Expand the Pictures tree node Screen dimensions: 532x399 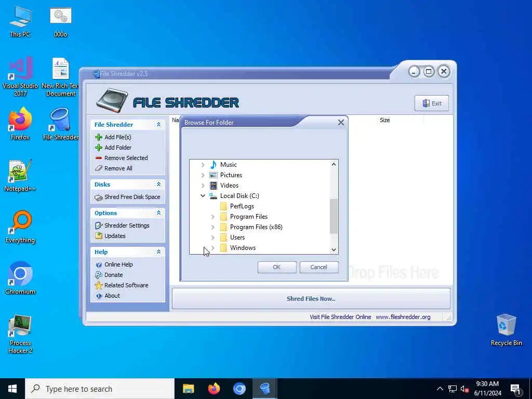203,176
